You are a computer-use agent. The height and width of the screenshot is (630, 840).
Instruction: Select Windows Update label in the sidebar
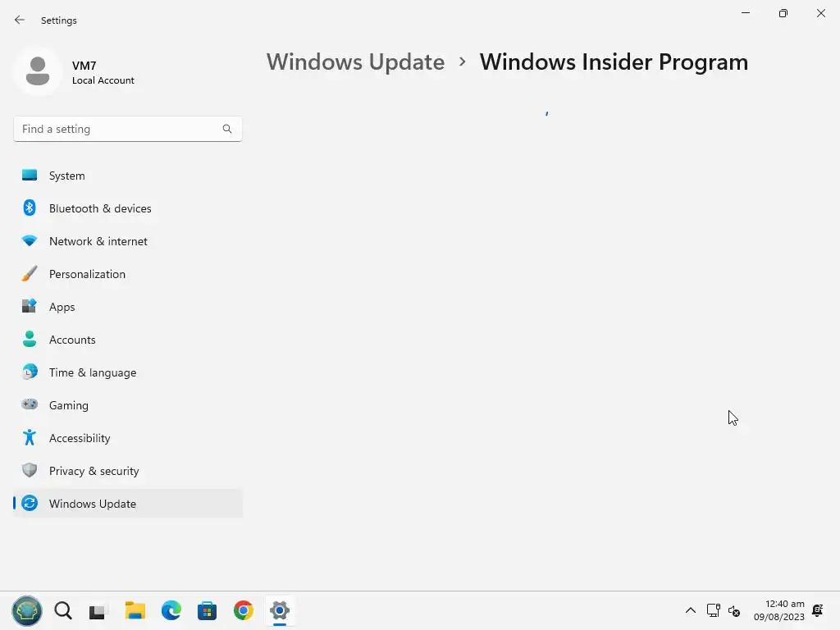(93, 504)
